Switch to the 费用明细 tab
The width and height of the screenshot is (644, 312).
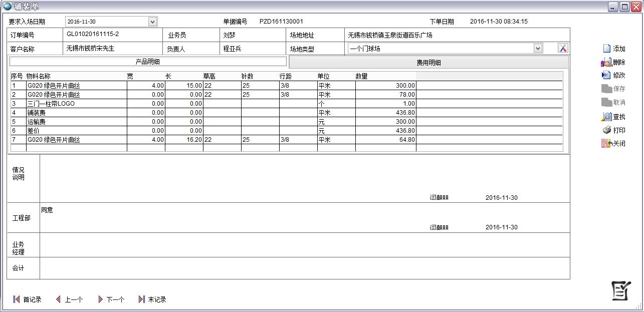pos(428,63)
